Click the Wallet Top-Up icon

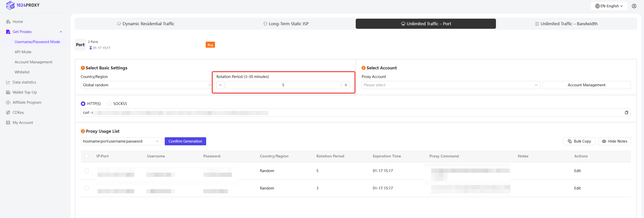click(x=8, y=92)
